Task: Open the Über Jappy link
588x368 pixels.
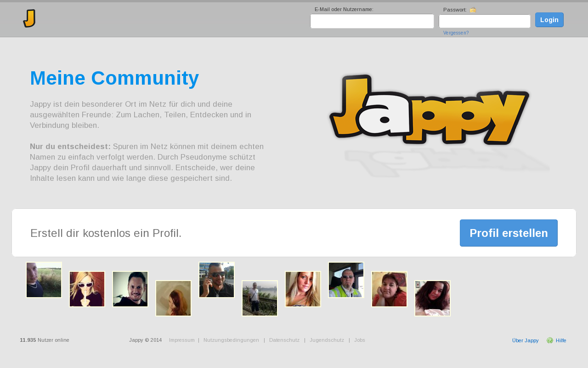Action: click(x=526, y=340)
